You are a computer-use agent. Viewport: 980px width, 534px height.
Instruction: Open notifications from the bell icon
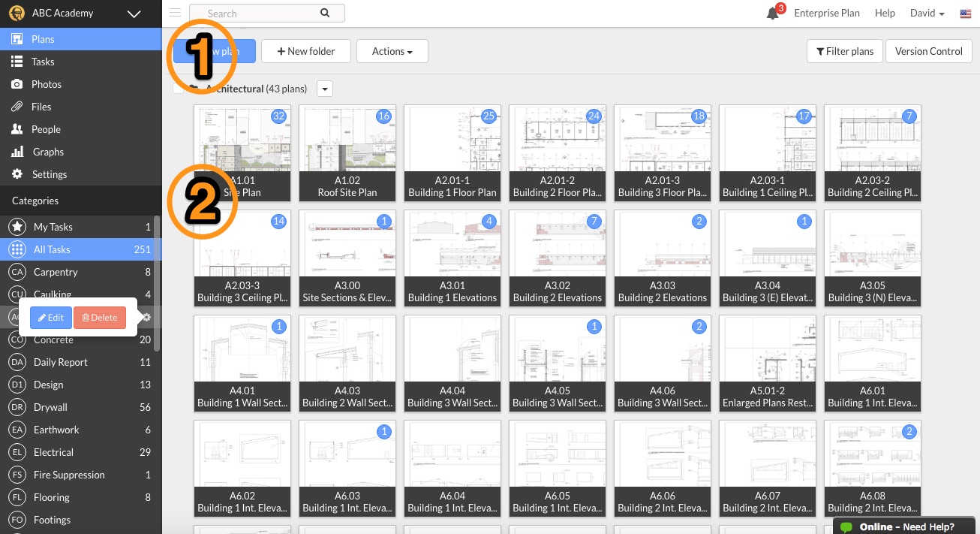(773, 14)
